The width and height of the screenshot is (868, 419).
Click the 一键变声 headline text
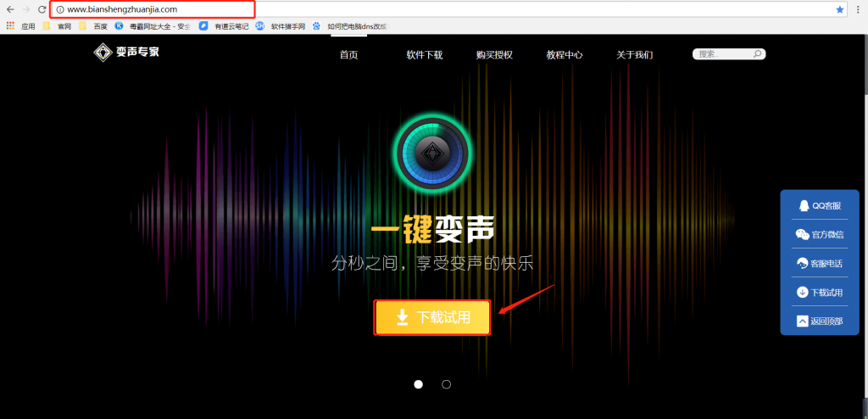tap(432, 228)
